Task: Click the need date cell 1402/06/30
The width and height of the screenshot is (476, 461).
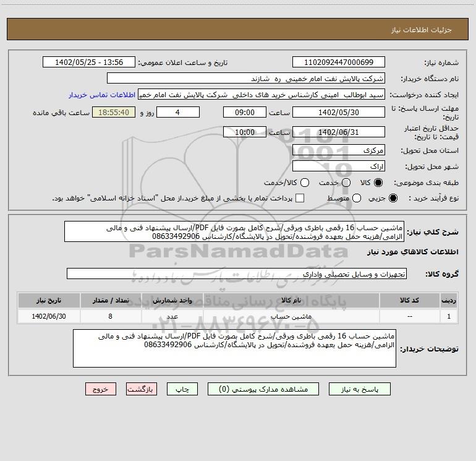Action: 49,316
